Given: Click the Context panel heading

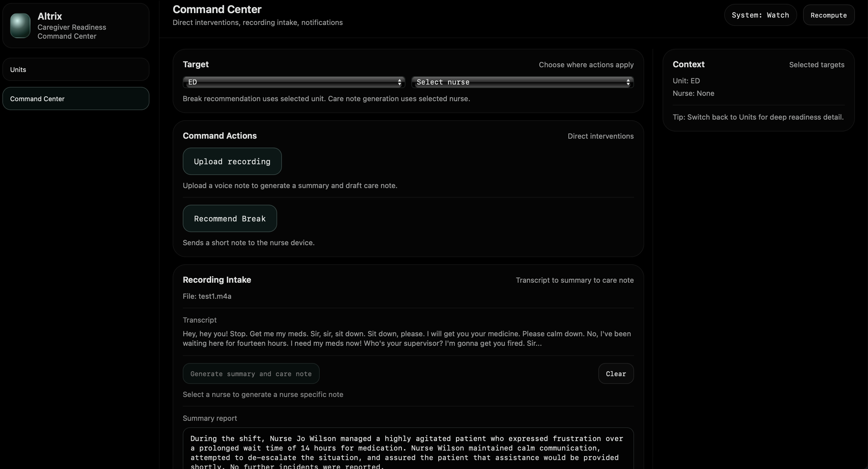Looking at the screenshot, I should pyautogui.click(x=688, y=64).
